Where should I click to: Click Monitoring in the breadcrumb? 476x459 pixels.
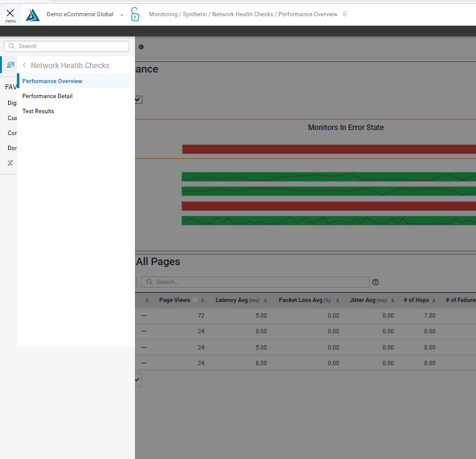point(163,14)
